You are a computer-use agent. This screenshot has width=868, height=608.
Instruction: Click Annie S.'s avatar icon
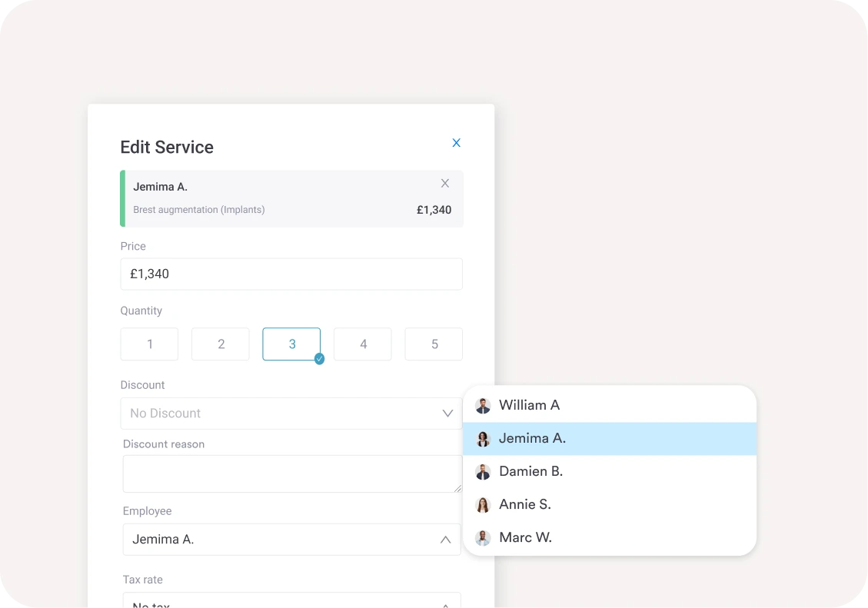pos(483,505)
